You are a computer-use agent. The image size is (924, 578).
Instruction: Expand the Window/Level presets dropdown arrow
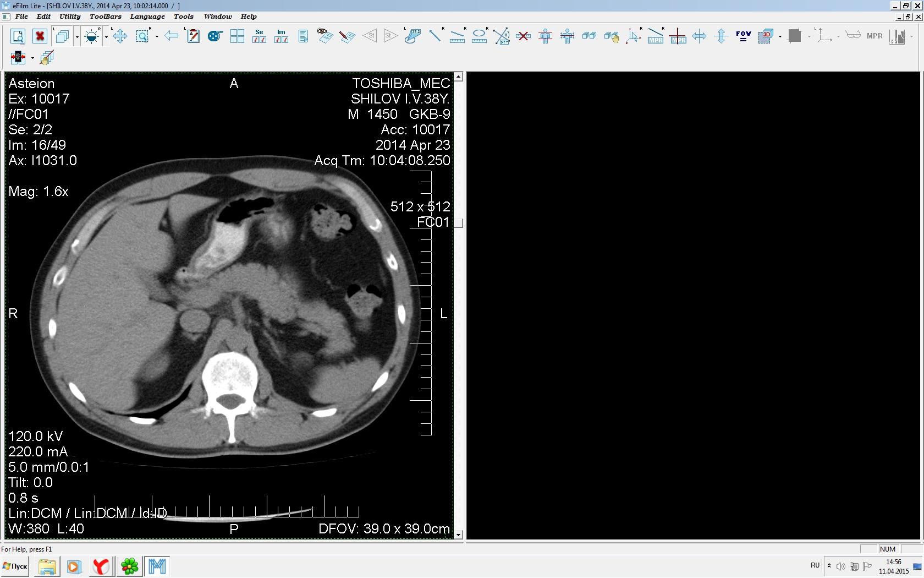[106, 37]
